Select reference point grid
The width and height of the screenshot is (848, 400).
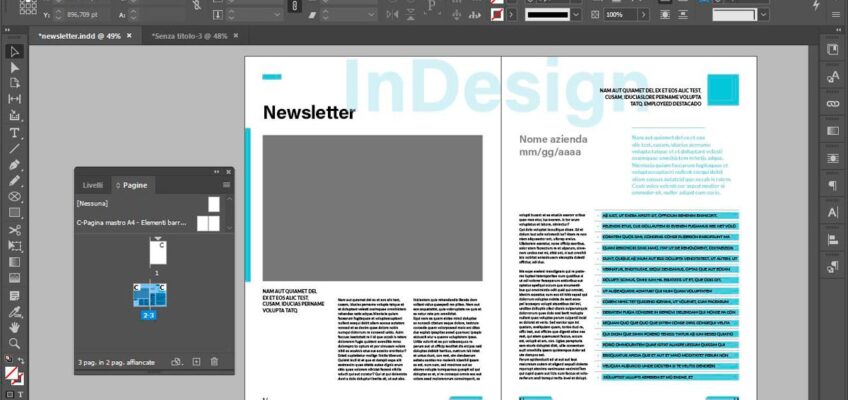point(28,6)
